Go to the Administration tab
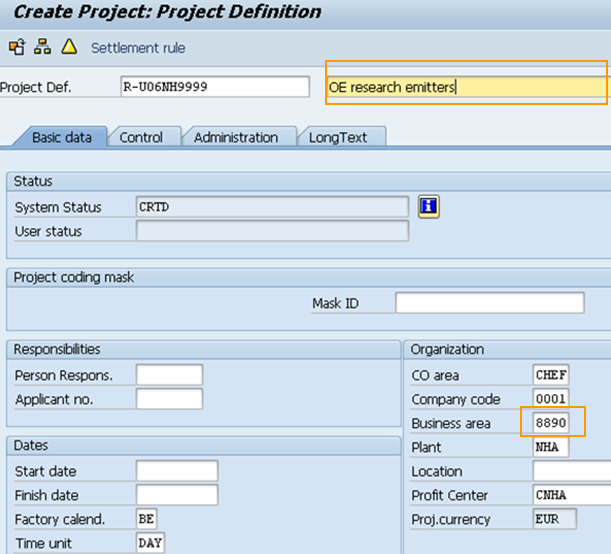The image size is (611, 554). (236, 137)
